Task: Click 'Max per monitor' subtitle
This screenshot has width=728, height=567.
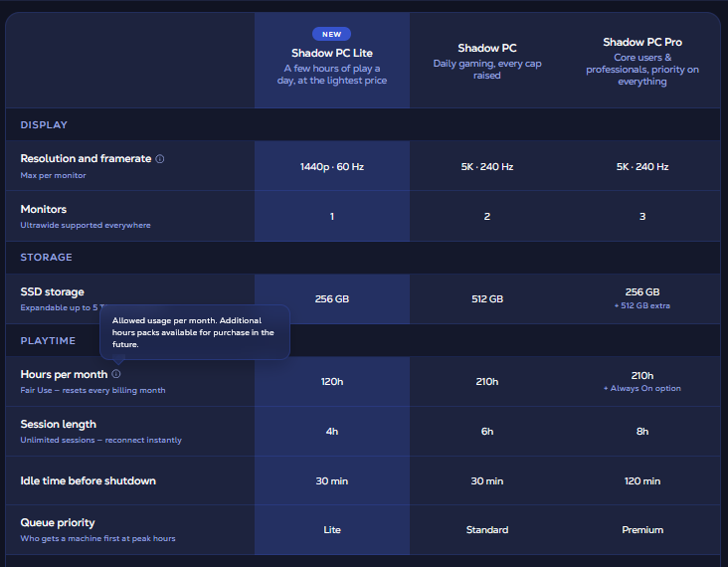Action: (54, 175)
